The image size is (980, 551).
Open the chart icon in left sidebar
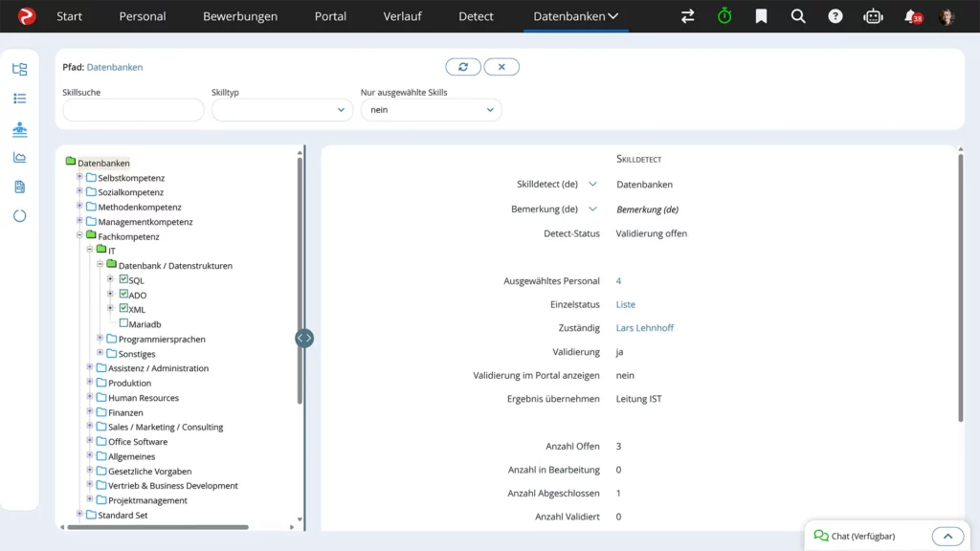19,157
